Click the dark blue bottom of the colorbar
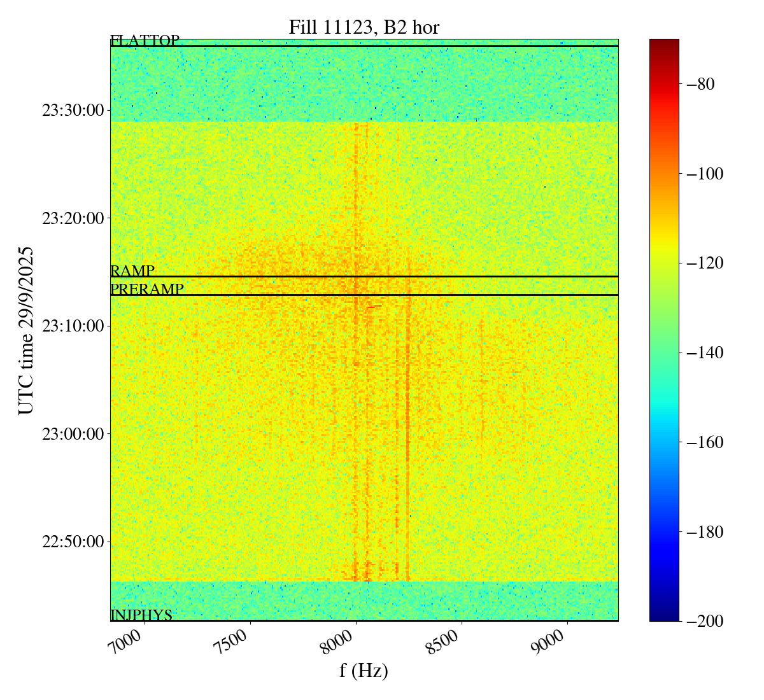This screenshot has width=764, height=700. coord(664,616)
